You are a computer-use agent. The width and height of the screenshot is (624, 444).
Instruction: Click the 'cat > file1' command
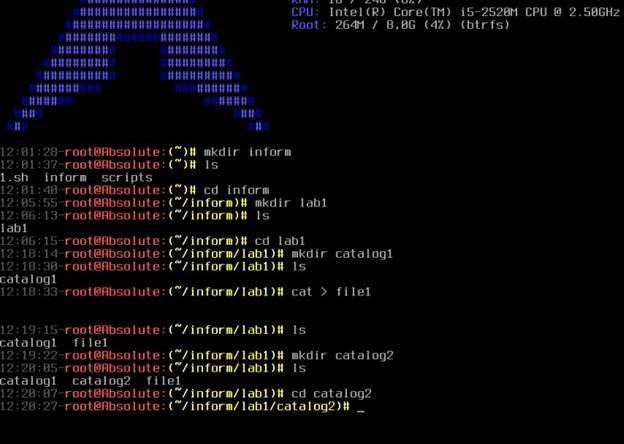(331, 292)
